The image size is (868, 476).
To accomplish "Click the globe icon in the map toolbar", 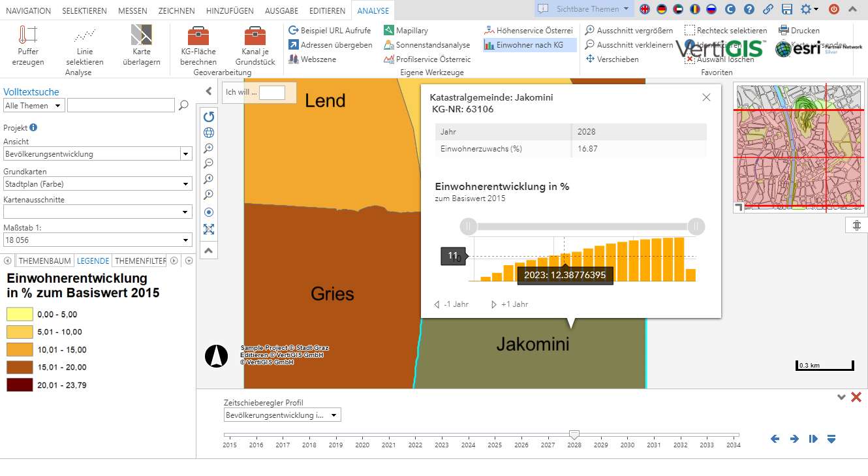I will [208, 133].
